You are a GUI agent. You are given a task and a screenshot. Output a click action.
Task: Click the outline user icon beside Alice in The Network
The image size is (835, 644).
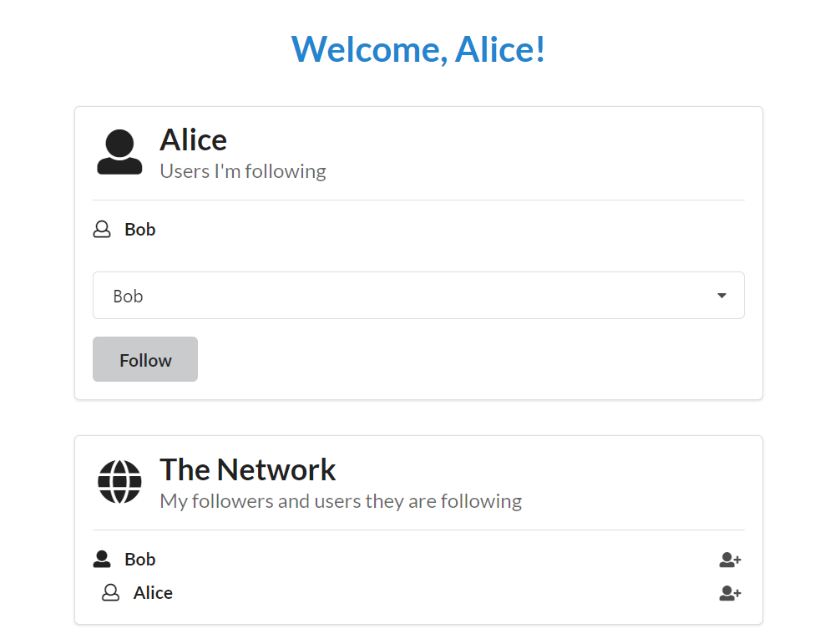[110, 593]
